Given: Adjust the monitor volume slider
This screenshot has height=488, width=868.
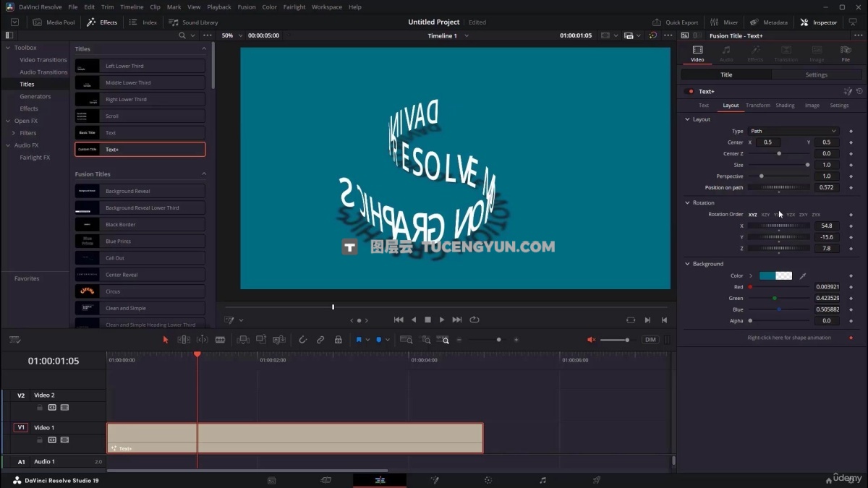Looking at the screenshot, I should pos(615,340).
